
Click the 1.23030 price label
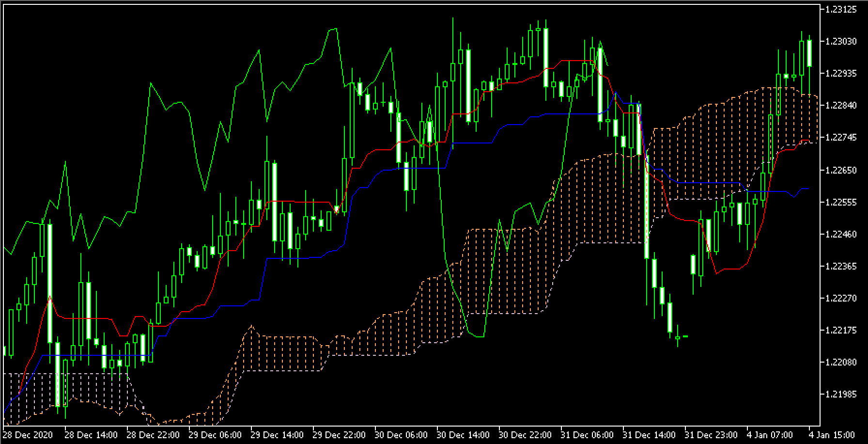click(840, 42)
